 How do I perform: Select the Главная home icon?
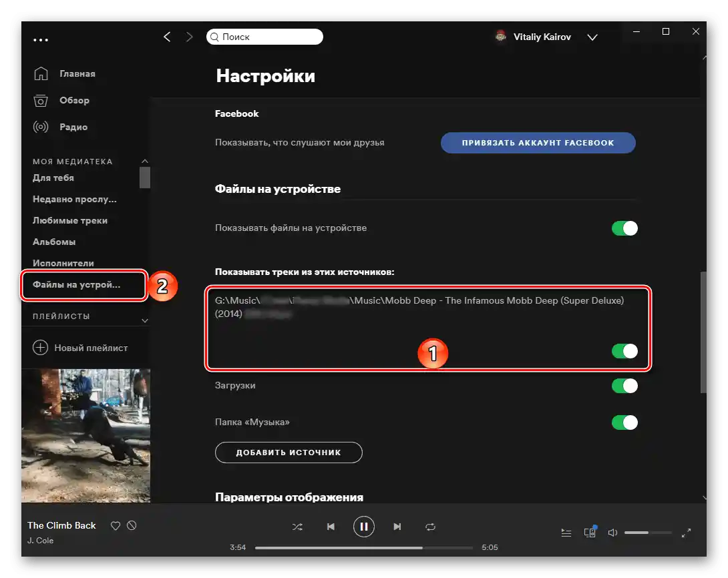pos(41,73)
